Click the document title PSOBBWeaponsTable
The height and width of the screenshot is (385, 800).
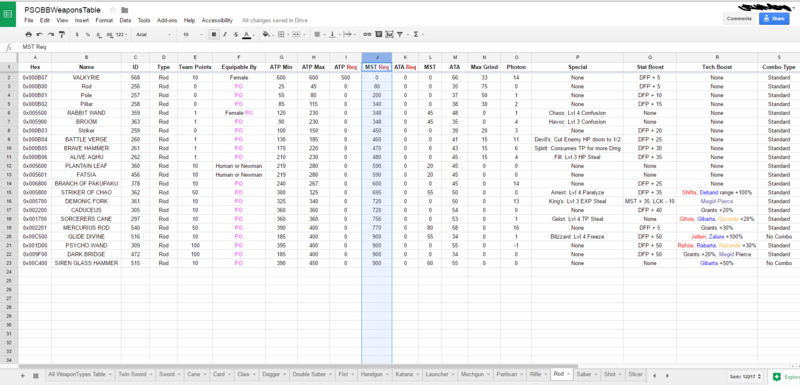pos(62,10)
